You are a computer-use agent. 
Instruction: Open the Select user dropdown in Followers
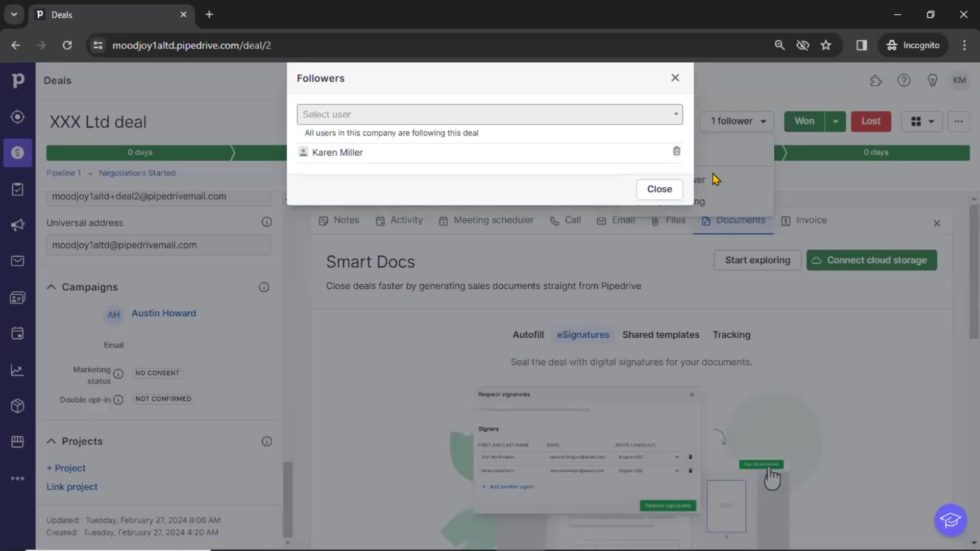tap(489, 114)
